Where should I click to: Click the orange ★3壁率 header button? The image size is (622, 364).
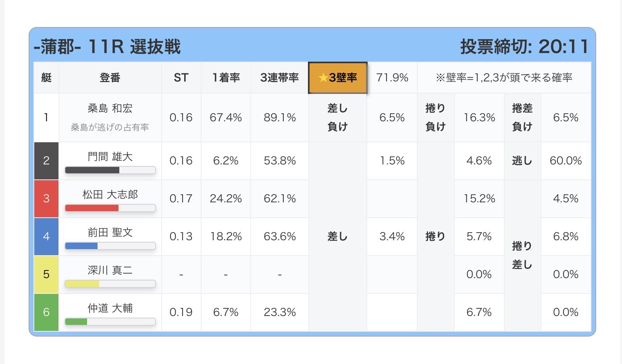point(338,78)
